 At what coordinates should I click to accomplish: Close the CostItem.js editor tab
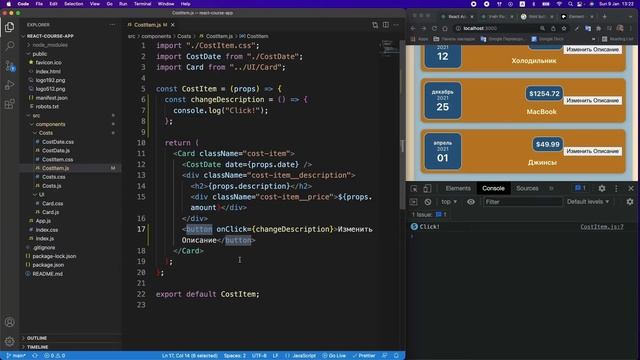tap(173, 25)
